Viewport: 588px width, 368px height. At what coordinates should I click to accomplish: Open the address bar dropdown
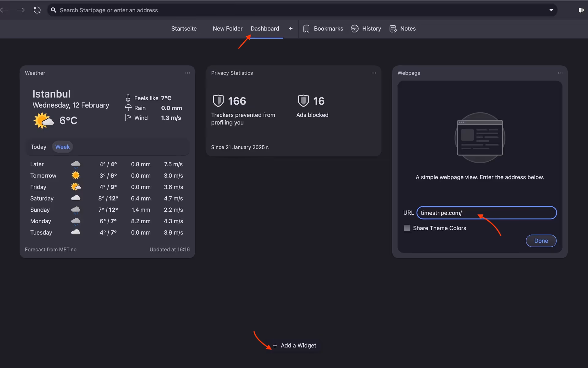pyautogui.click(x=551, y=10)
